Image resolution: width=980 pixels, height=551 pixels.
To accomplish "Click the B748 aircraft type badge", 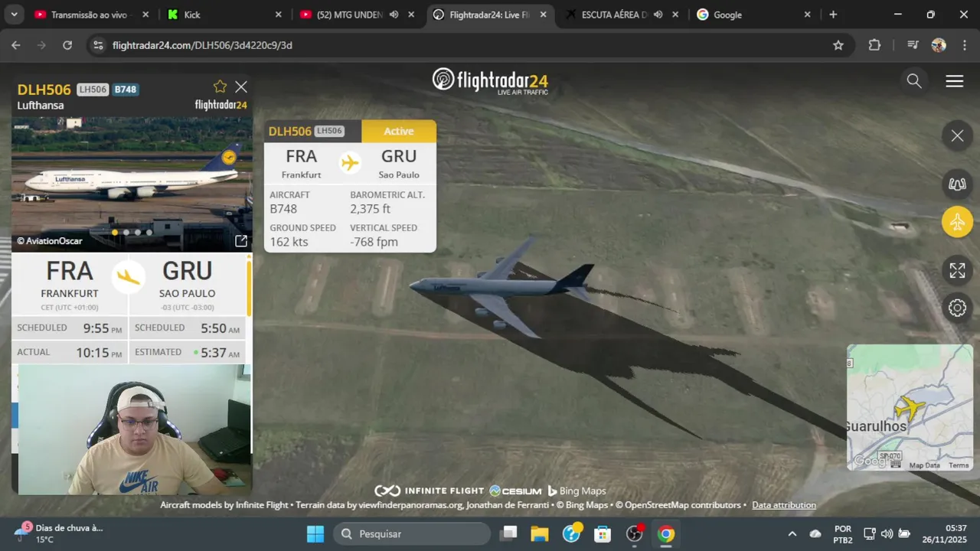I will click(126, 90).
